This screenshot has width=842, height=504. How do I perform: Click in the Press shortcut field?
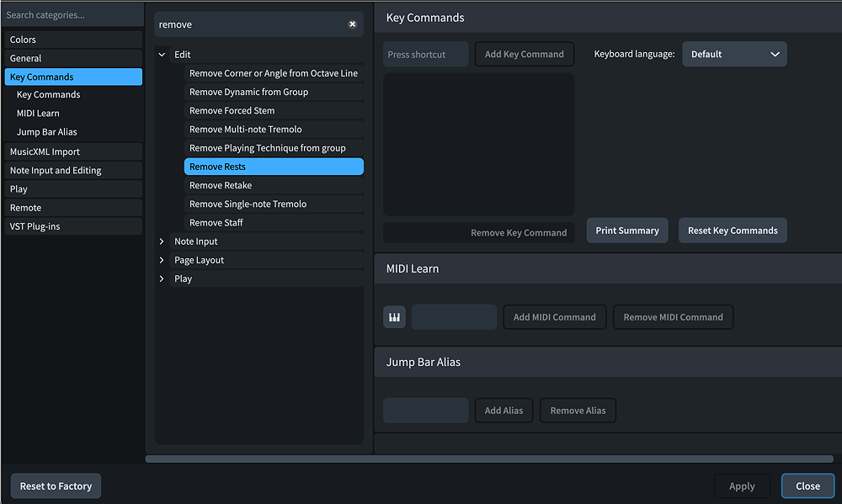pos(425,53)
